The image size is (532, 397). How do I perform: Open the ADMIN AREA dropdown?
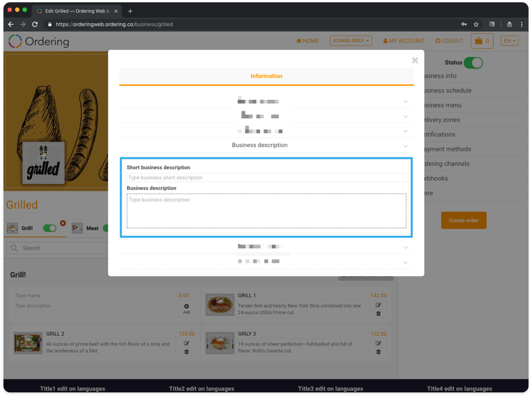351,41
